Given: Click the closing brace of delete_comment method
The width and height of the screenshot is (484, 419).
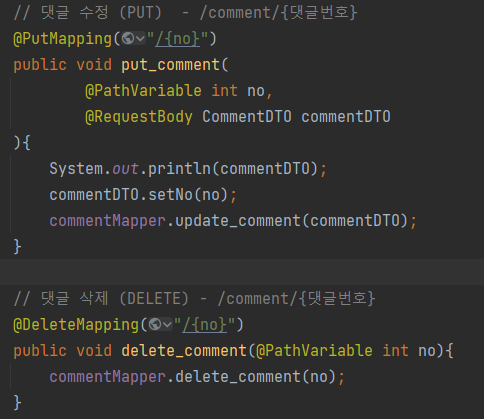Looking at the screenshot, I should pyautogui.click(x=17, y=403).
